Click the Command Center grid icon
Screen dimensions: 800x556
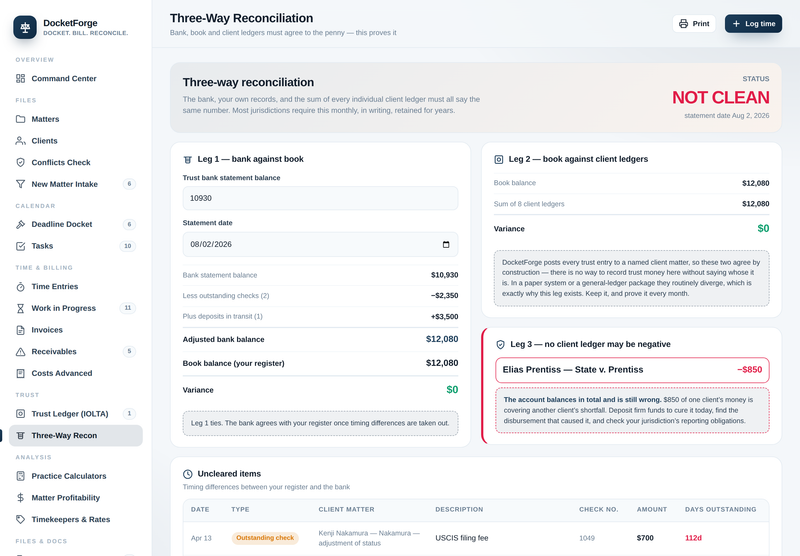click(20, 79)
